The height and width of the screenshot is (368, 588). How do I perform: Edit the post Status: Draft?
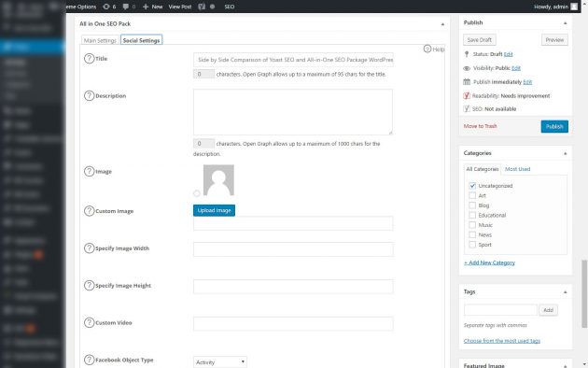[508, 54]
